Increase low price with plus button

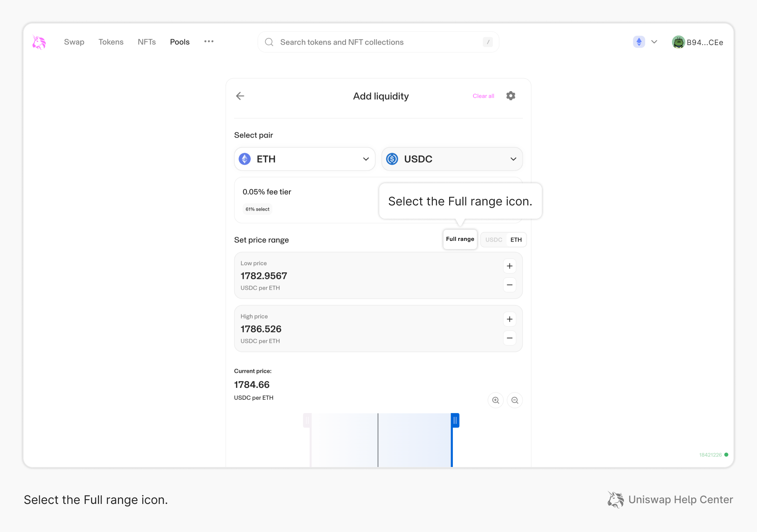[510, 266]
